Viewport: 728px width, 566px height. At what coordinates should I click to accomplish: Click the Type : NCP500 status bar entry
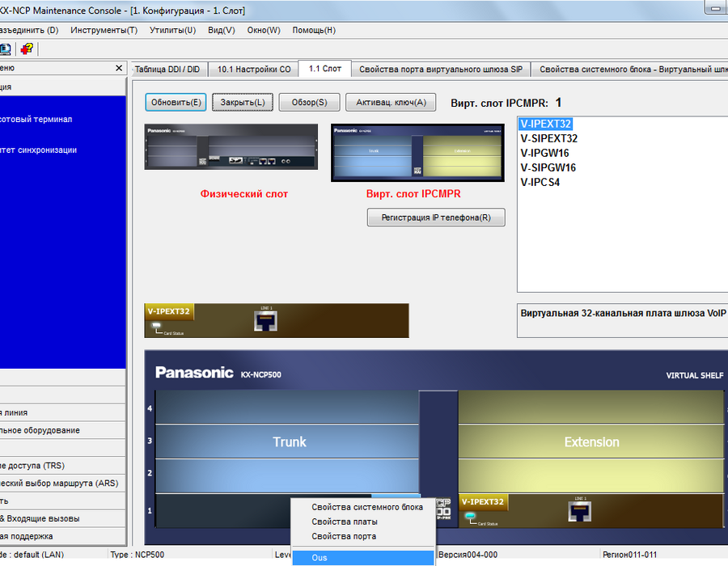pyautogui.click(x=137, y=555)
